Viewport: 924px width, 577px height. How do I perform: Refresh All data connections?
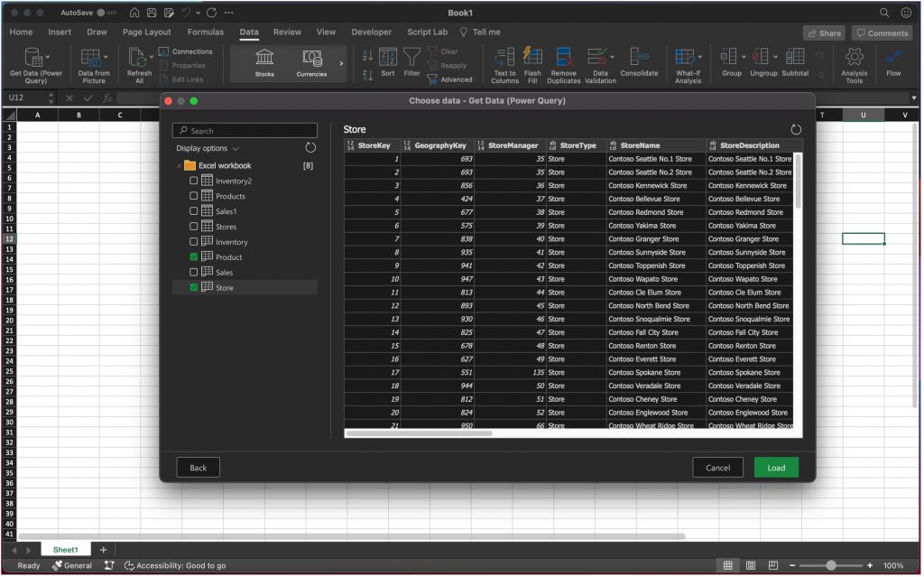(x=137, y=58)
